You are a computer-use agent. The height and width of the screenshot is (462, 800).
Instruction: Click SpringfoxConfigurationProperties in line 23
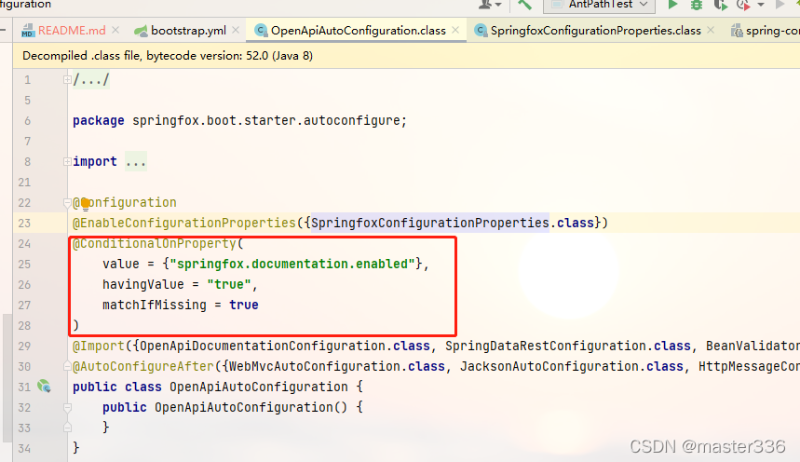tap(430, 223)
